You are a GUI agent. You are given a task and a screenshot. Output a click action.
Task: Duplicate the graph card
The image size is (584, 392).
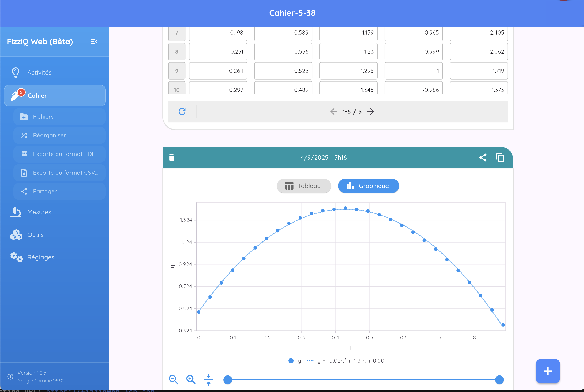[x=500, y=158]
